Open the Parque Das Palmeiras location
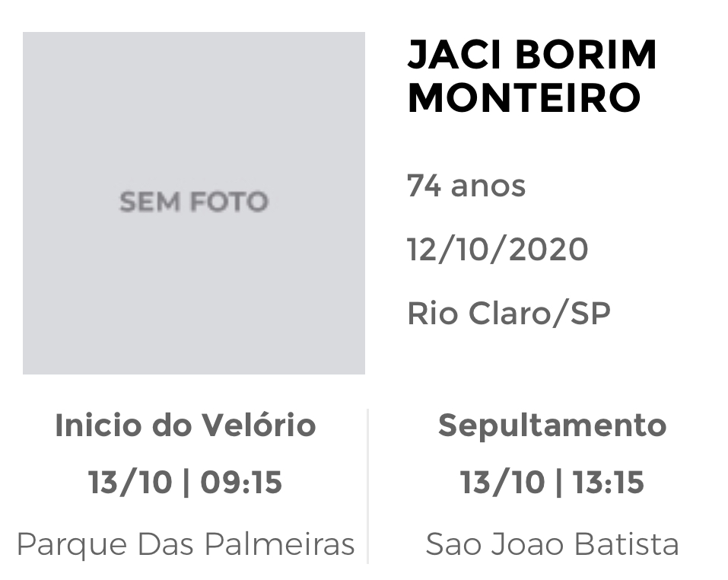This screenshot has width=728, height=580. point(186,543)
